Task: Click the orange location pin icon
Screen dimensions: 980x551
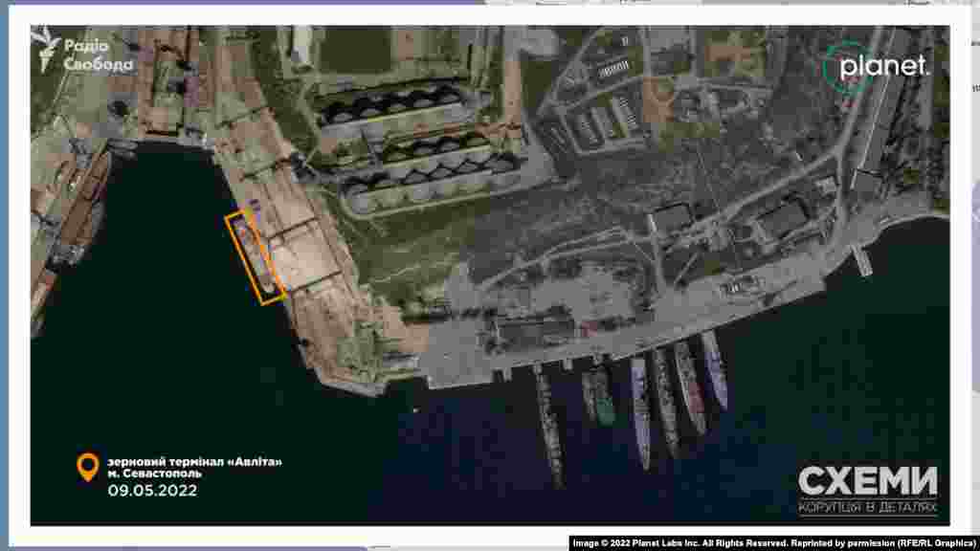Action: coord(88,467)
